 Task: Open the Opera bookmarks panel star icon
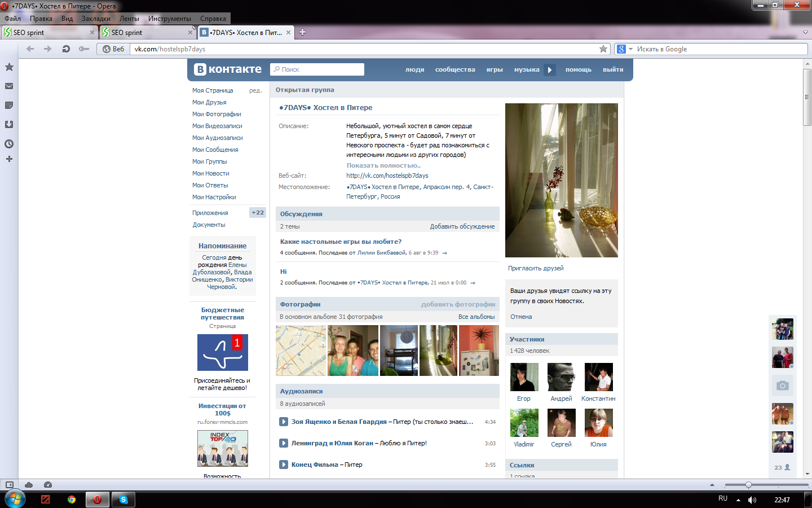(9, 67)
